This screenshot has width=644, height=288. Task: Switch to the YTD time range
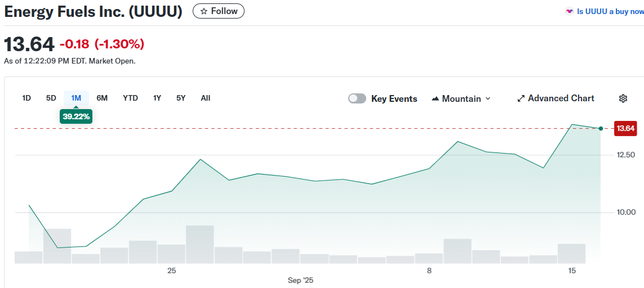coord(130,98)
